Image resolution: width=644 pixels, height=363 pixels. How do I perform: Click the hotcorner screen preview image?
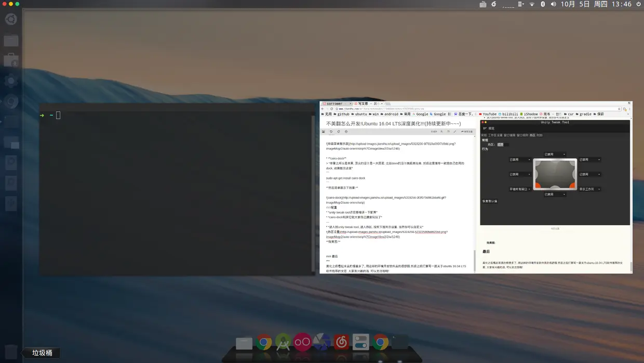(555, 174)
